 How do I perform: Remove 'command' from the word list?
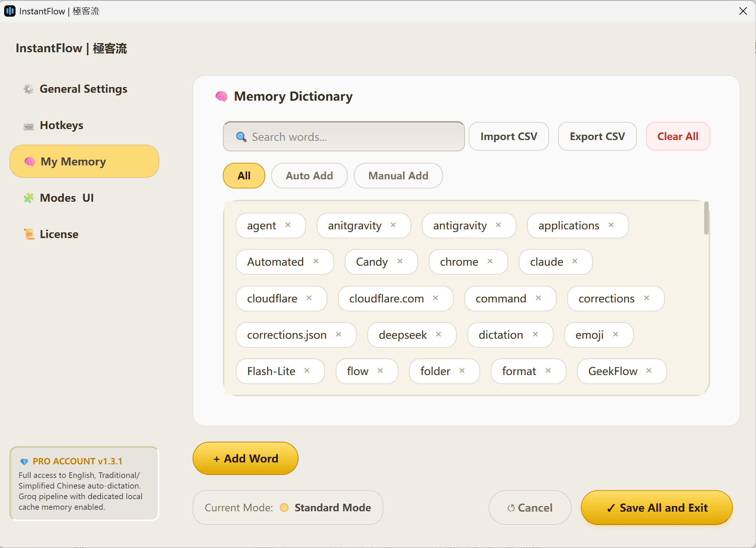[538, 298]
